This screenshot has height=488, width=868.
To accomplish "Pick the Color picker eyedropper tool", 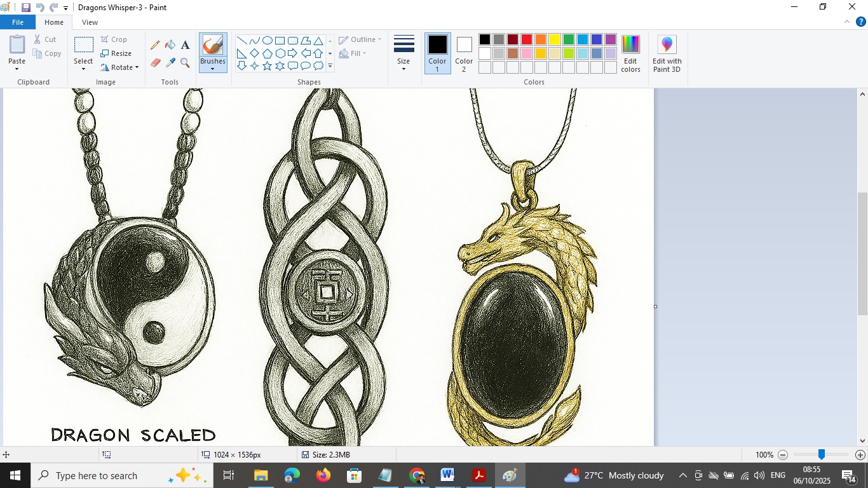I will tap(170, 63).
